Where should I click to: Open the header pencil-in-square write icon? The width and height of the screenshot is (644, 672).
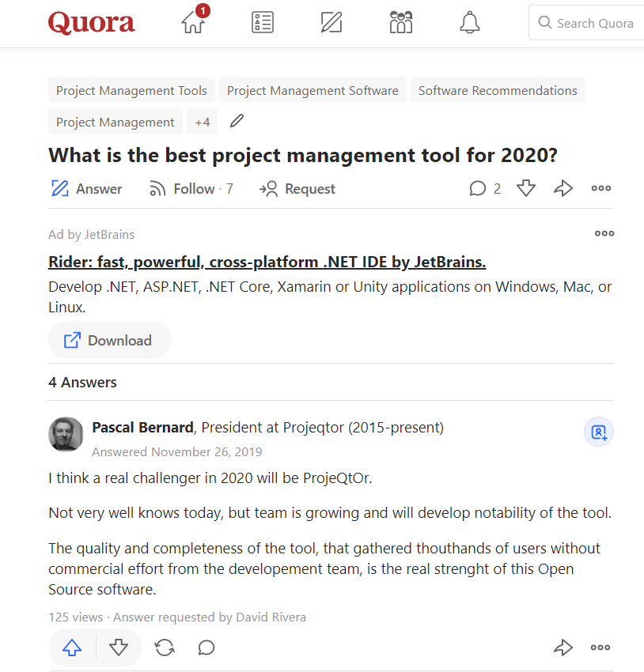(331, 22)
